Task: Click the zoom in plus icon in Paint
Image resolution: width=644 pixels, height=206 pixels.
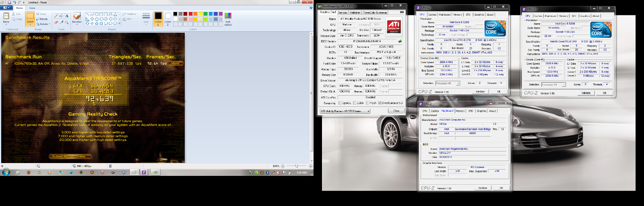Action: pos(311,166)
